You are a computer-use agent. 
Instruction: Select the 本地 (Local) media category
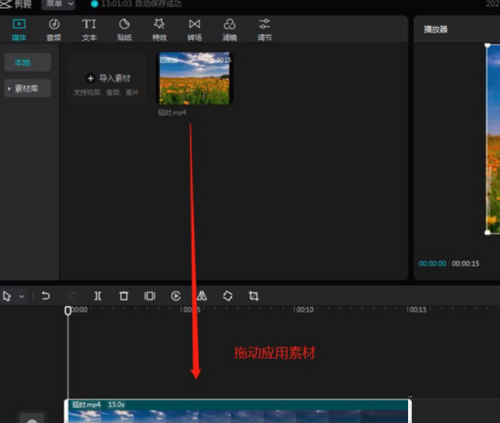27,62
